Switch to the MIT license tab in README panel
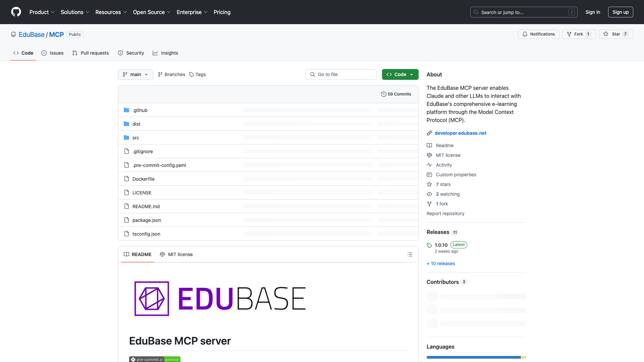The image size is (644, 362). point(176,254)
